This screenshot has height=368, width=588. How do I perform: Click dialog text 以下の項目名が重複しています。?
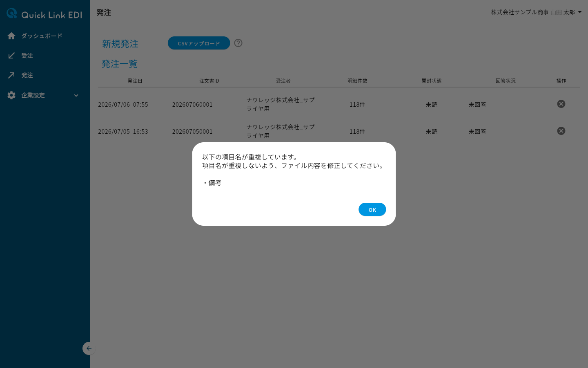[251, 157]
